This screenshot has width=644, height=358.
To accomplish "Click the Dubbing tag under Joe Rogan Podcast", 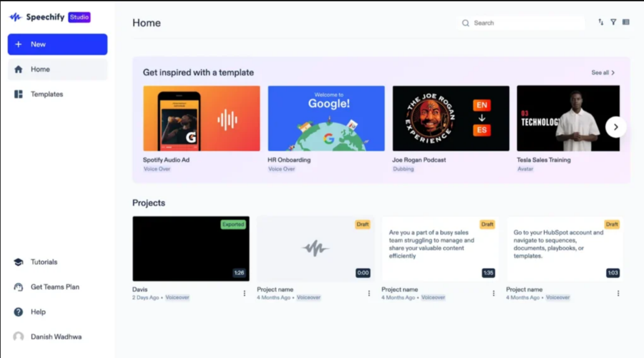I will (x=404, y=169).
